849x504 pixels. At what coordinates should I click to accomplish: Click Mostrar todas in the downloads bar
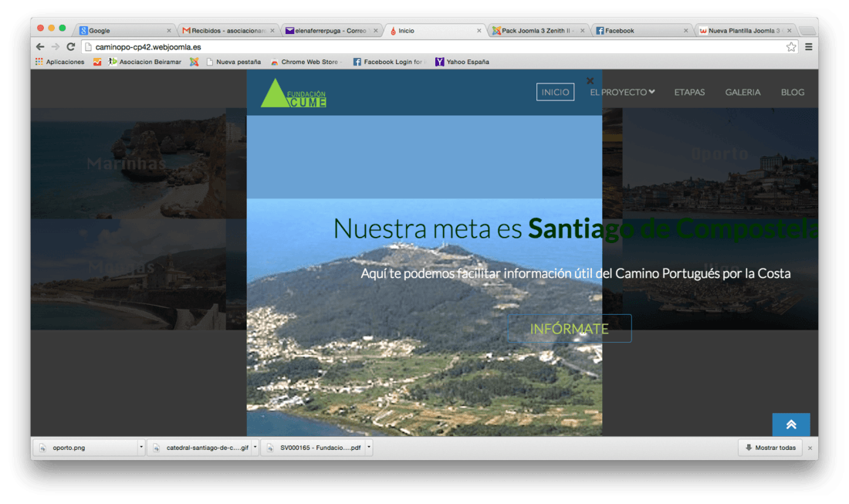pyautogui.click(x=770, y=448)
